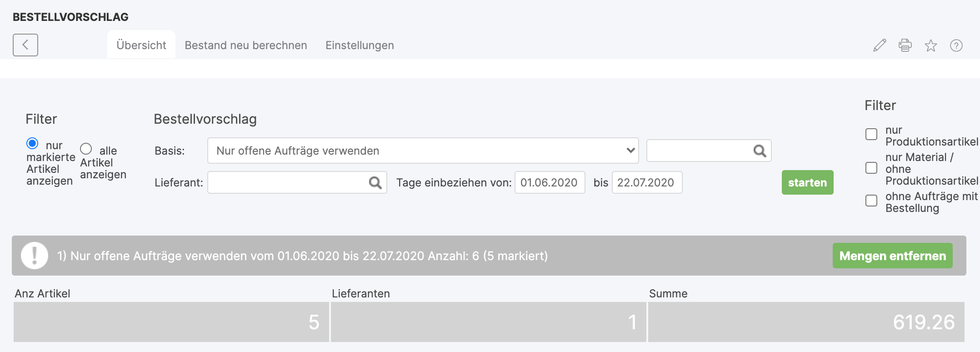Screen dimensions: 980x352
Task: Click magnifier next to Basis dropdown
Action: pos(760,151)
